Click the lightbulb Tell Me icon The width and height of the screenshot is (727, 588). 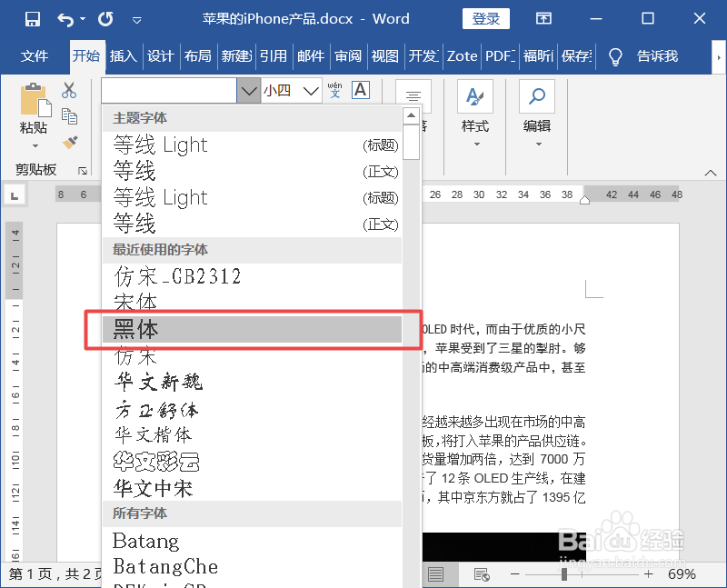coord(615,56)
